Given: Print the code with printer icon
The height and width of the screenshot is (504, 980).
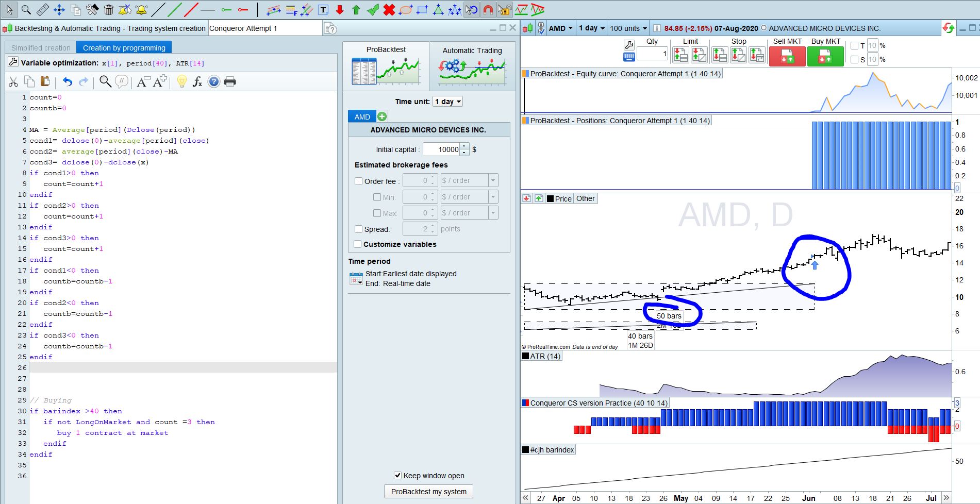Looking at the screenshot, I should point(230,81).
